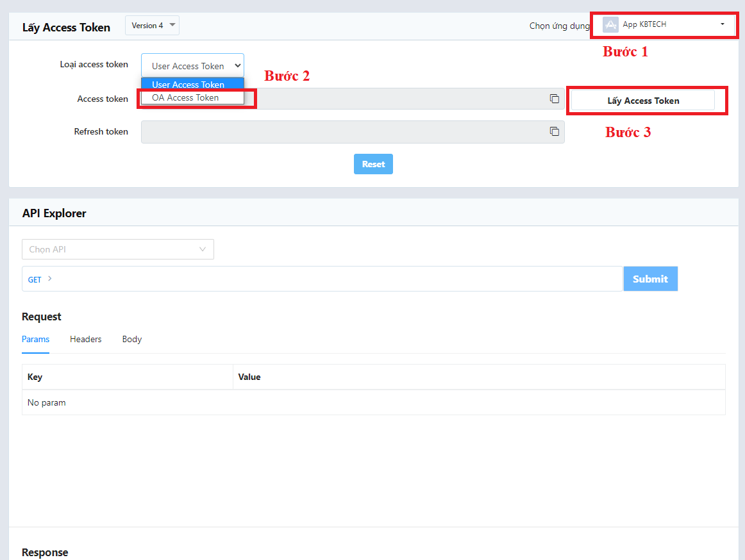Switch to the Headers tab

[x=85, y=339]
